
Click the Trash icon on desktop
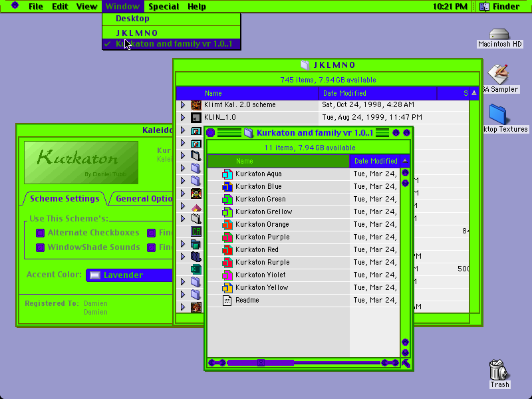498,370
